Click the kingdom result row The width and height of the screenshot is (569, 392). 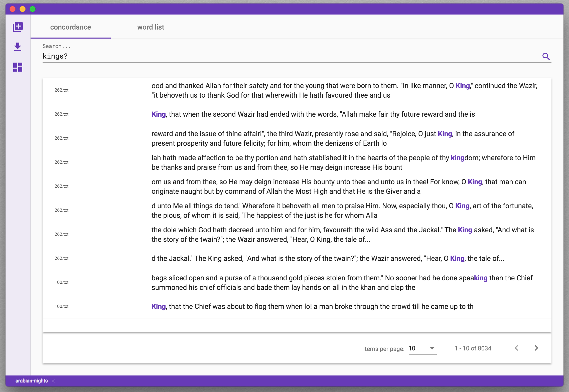click(297, 162)
